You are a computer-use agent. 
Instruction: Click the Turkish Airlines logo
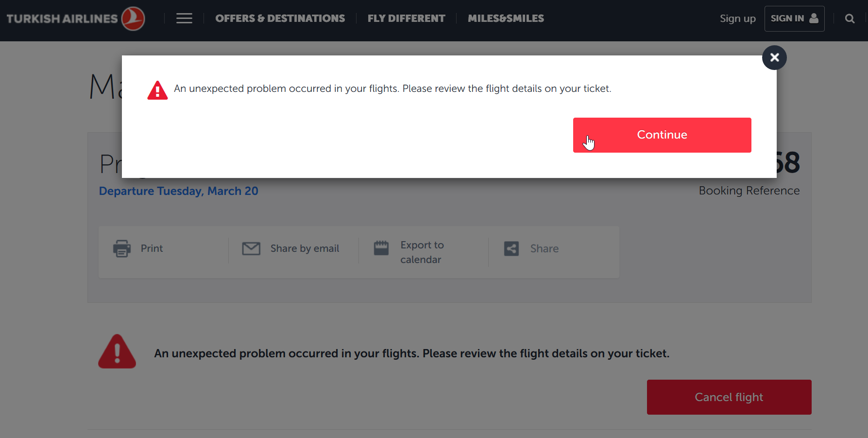point(76,18)
